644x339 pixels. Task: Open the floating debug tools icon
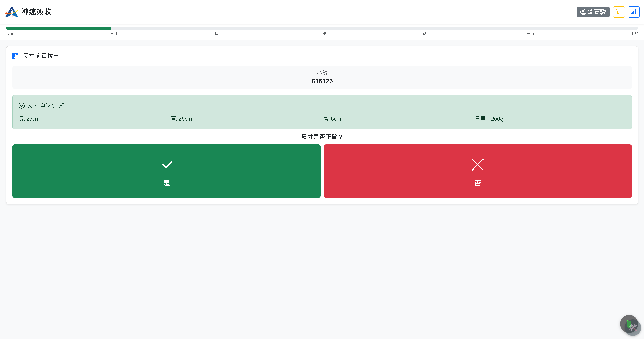(631, 325)
